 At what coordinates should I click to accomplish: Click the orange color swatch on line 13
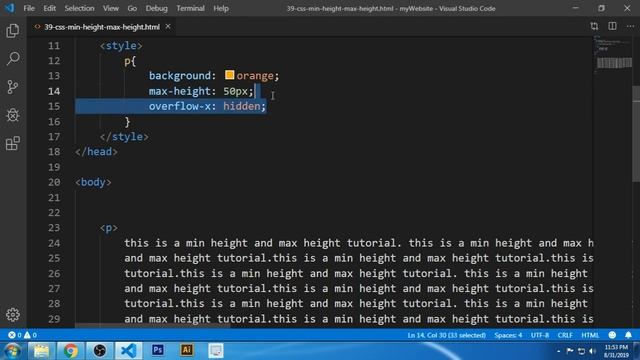229,75
